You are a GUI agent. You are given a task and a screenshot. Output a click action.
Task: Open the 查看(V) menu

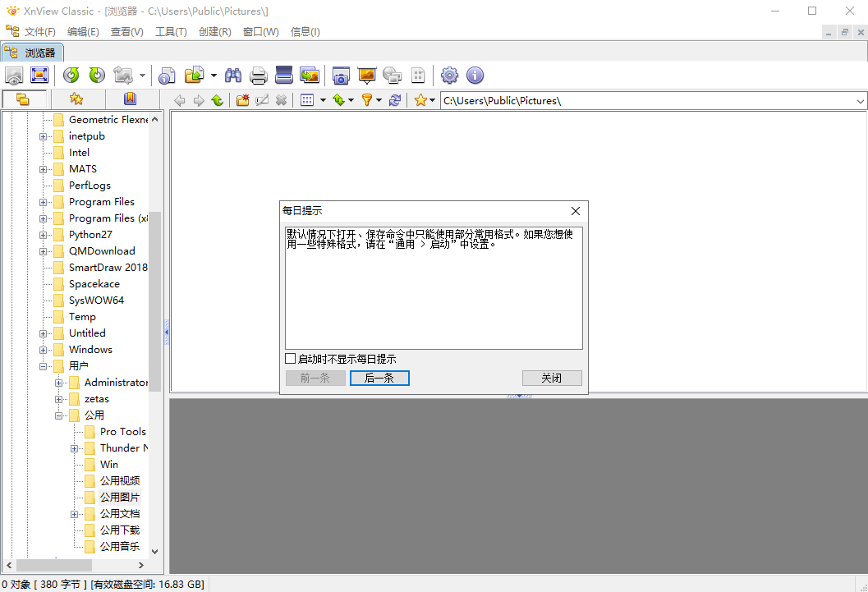[126, 31]
